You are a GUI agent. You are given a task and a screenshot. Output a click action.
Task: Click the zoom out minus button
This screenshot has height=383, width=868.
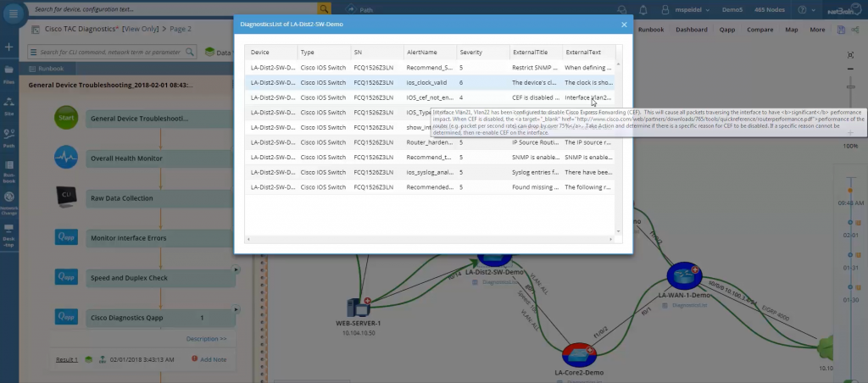tap(851, 69)
